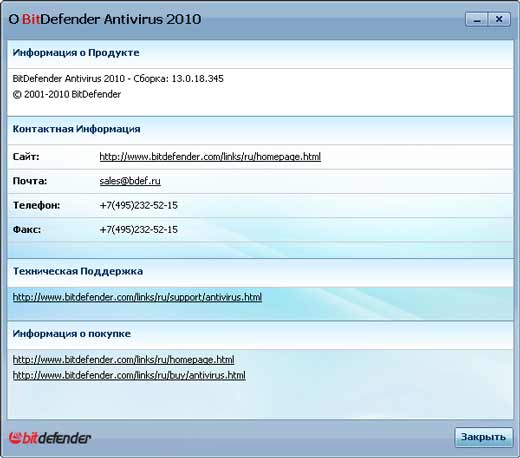This screenshot has width=520, height=458.
Task: Click the Факс number value
Action: point(138,230)
